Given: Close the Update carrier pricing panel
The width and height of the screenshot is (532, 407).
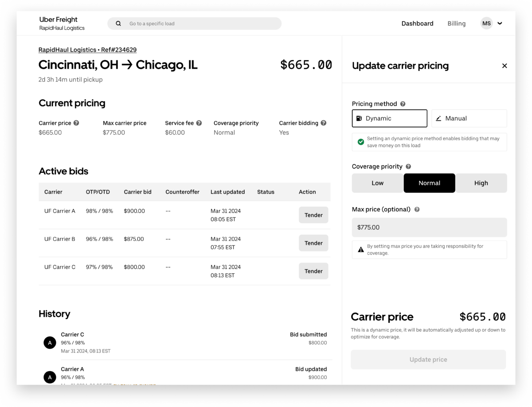Looking at the screenshot, I should (x=505, y=66).
